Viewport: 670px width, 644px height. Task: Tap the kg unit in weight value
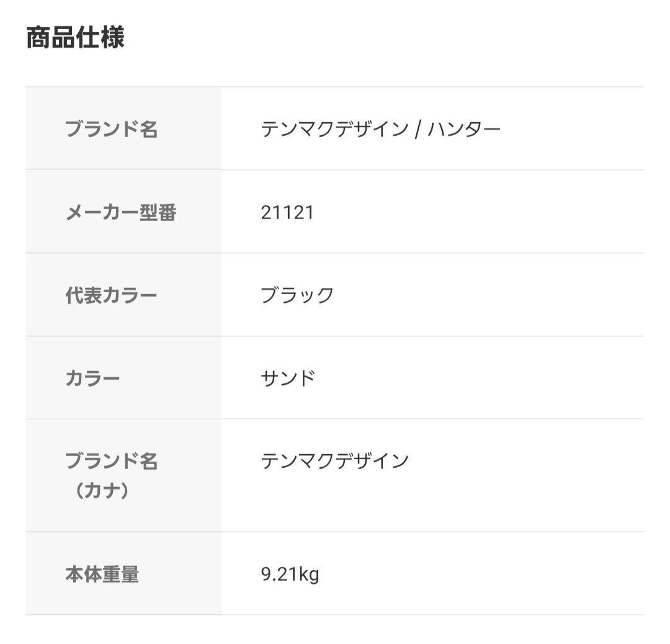coord(308,575)
